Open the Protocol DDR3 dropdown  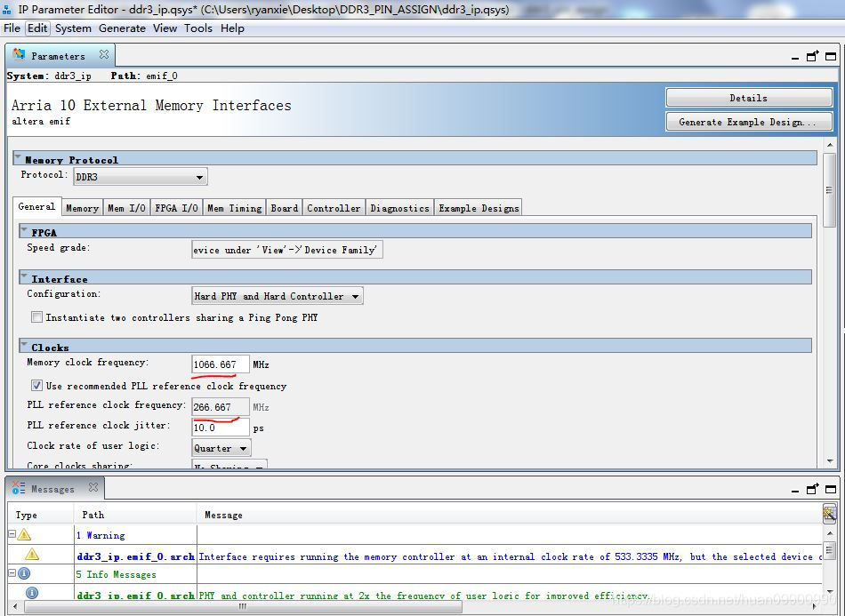pyautogui.click(x=141, y=177)
